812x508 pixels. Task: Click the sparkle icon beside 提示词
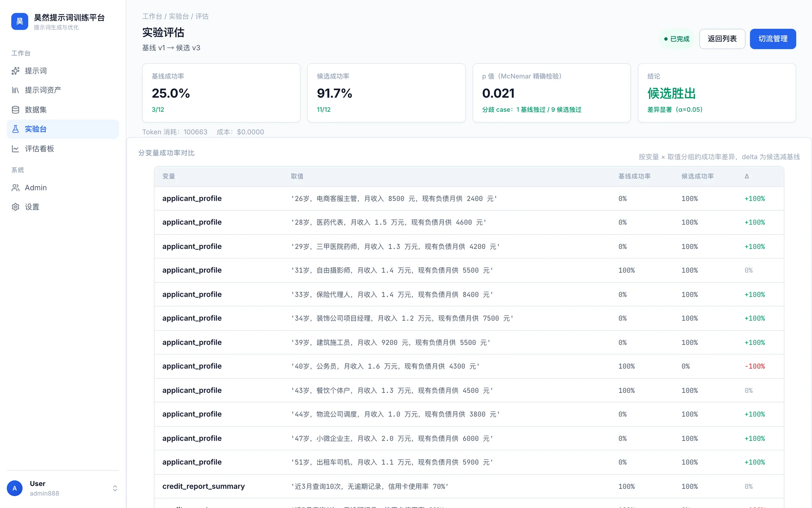[x=16, y=71]
